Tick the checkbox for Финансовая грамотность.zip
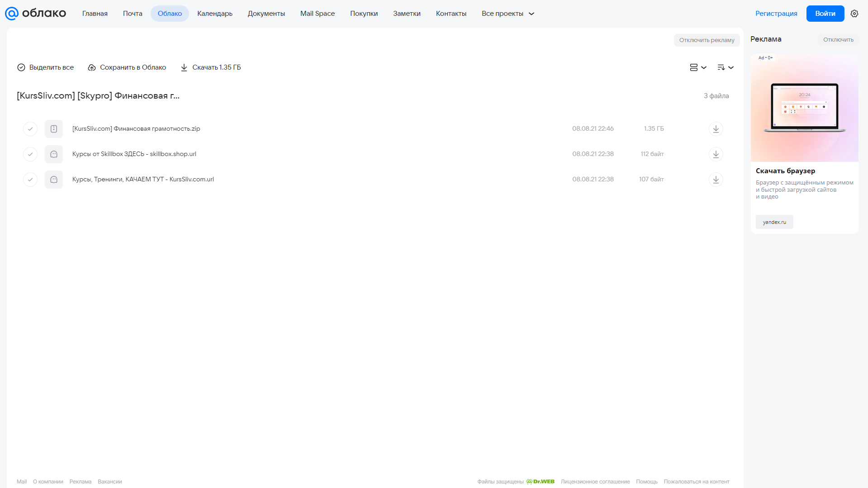Image resolution: width=868 pixels, height=488 pixels. 30,129
